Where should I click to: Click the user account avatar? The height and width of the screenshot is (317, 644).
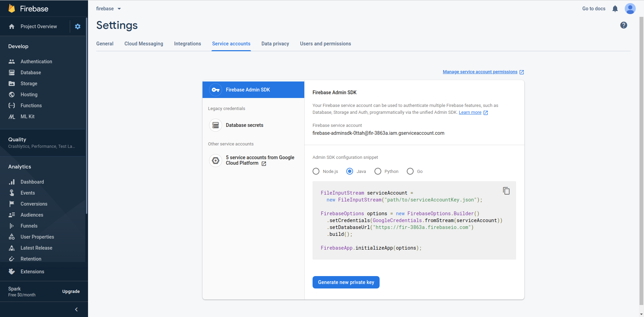tap(630, 9)
